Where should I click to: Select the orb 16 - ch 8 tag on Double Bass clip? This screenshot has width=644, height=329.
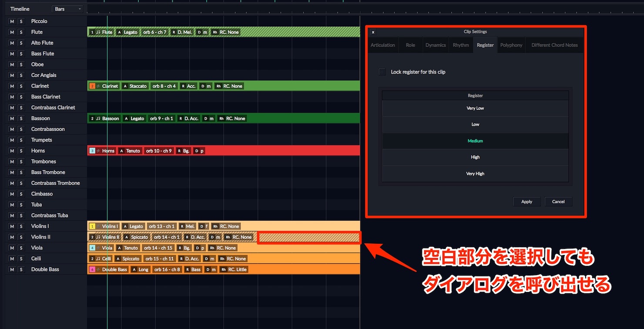167,270
